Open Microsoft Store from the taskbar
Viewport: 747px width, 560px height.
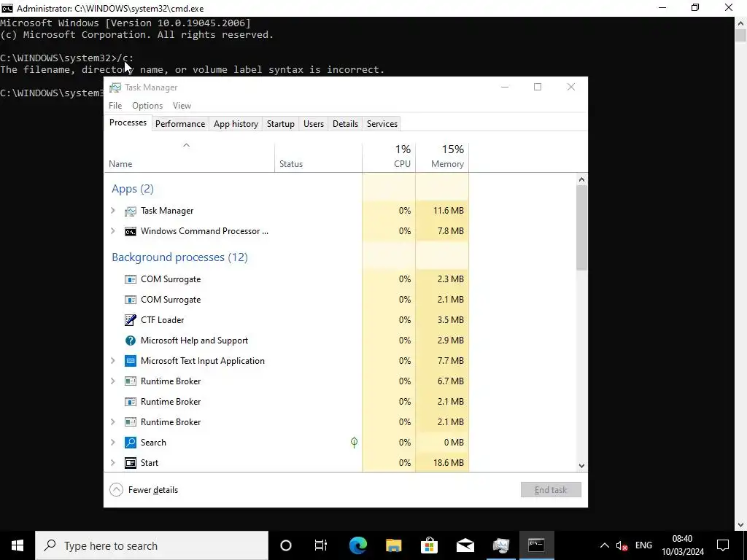(429, 545)
